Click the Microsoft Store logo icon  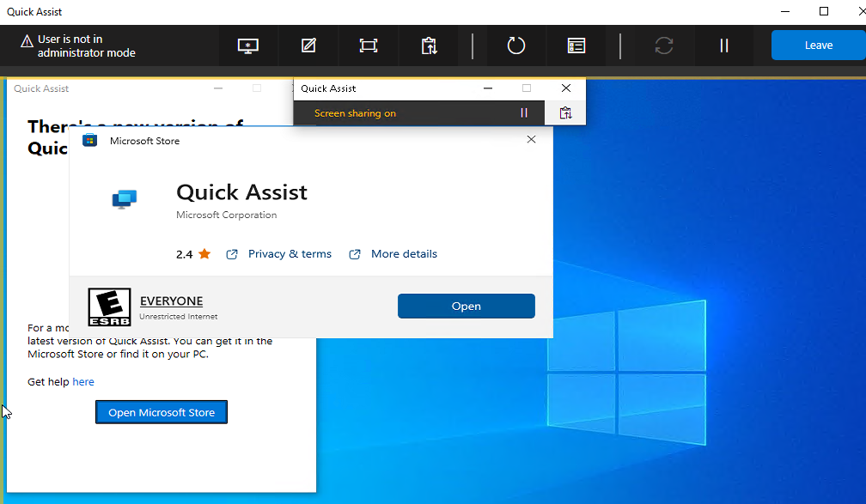coord(89,140)
